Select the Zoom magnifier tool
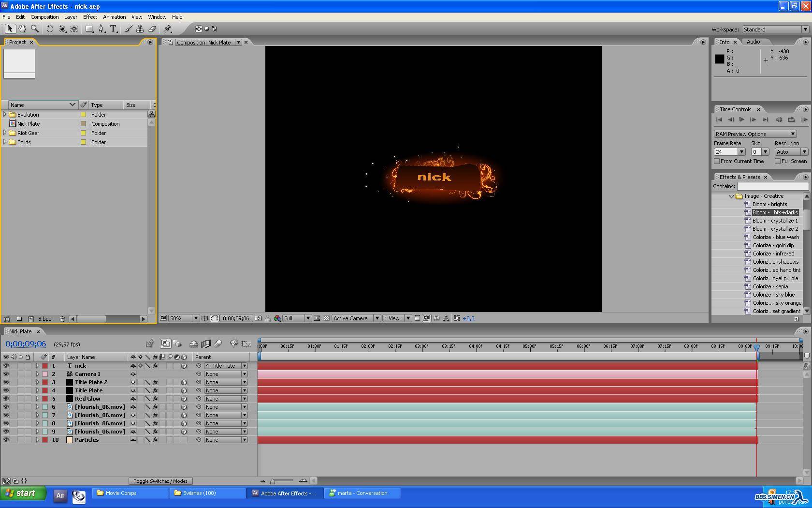This screenshot has height=508, width=812. (35, 29)
